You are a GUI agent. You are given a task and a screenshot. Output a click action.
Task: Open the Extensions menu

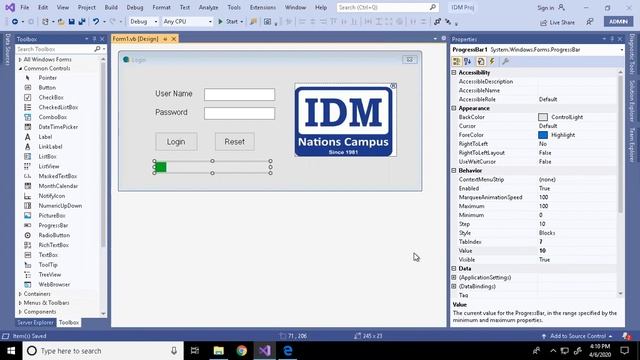262,7
